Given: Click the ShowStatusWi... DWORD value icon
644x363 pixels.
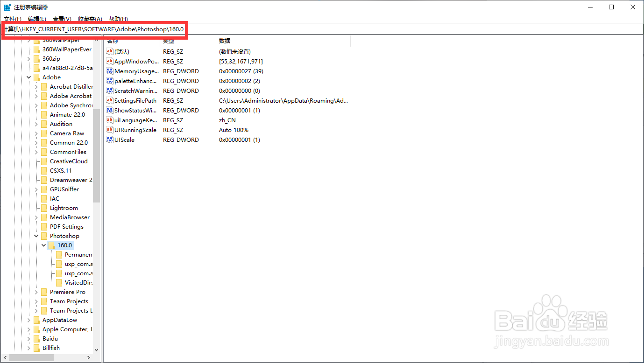Looking at the screenshot, I should (x=110, y=111).
